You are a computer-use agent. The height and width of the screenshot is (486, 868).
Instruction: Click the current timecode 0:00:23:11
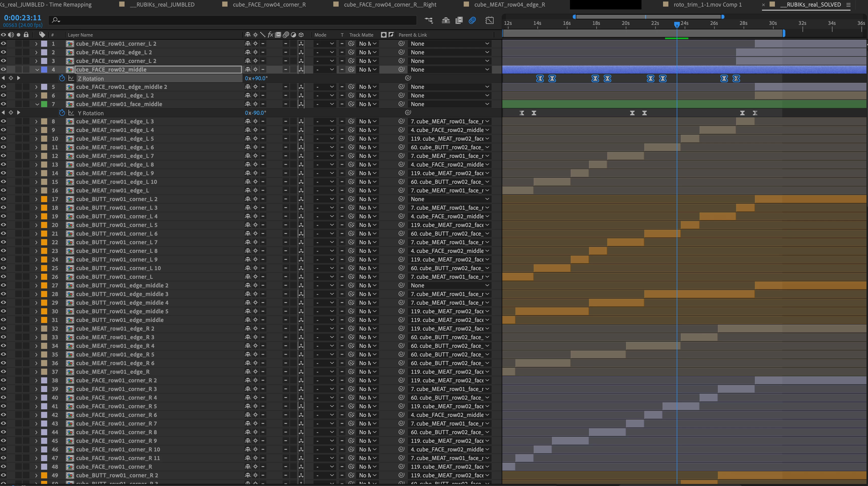click(x=23, y=18)
